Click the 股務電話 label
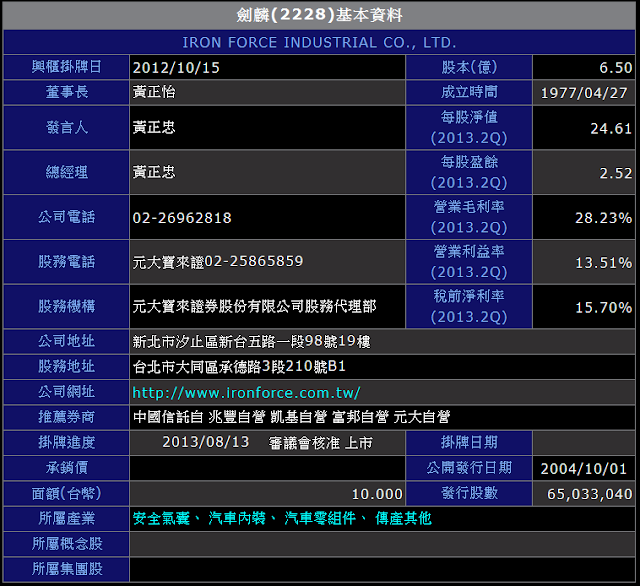Screen dimensions: 640x586 67,262
